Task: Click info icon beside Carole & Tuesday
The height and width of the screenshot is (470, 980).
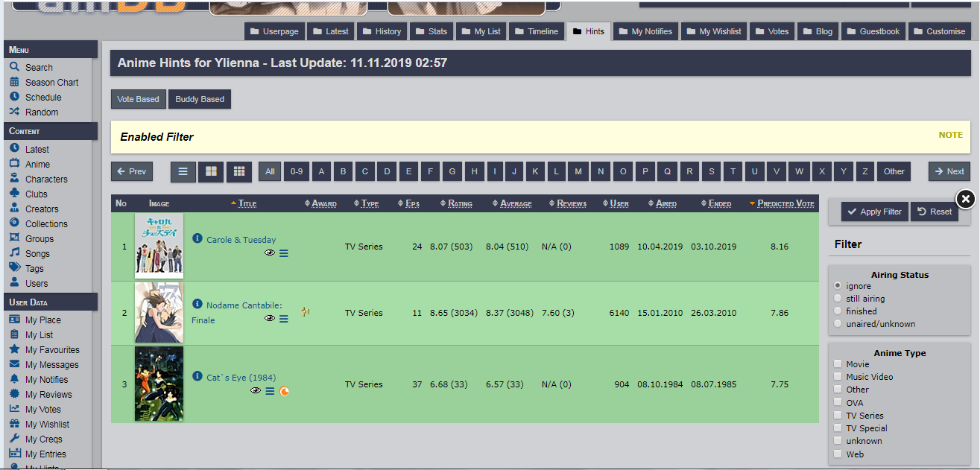Action: 197,239
